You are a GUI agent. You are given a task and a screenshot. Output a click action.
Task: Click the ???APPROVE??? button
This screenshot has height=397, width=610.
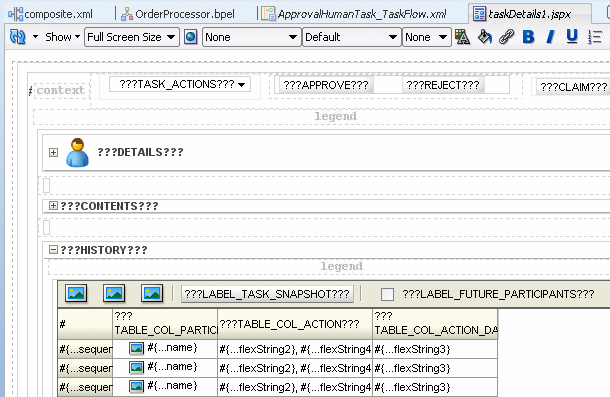(326, 85)
